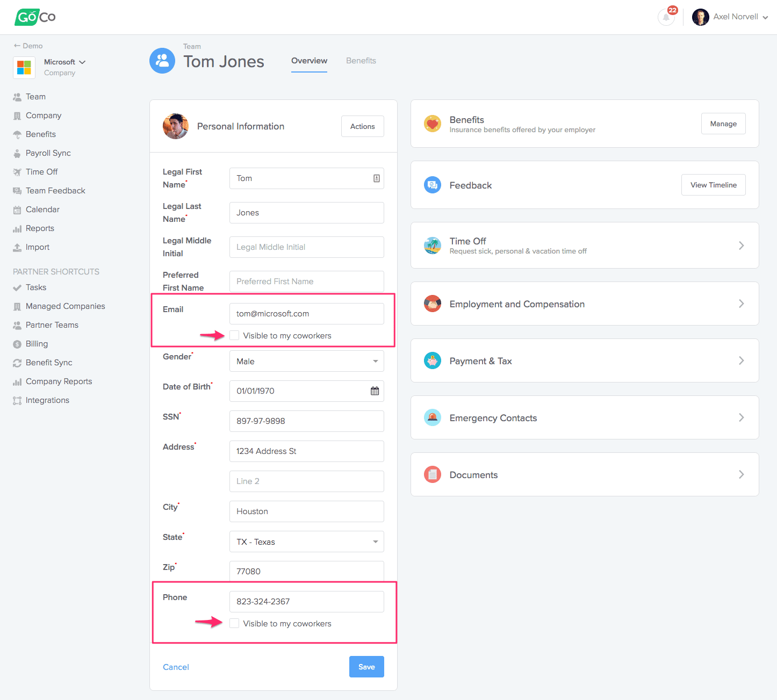Image resolution: width=777 pixels, height=700 pixels.
Task: Click the Save button
Action: point(366,667)
